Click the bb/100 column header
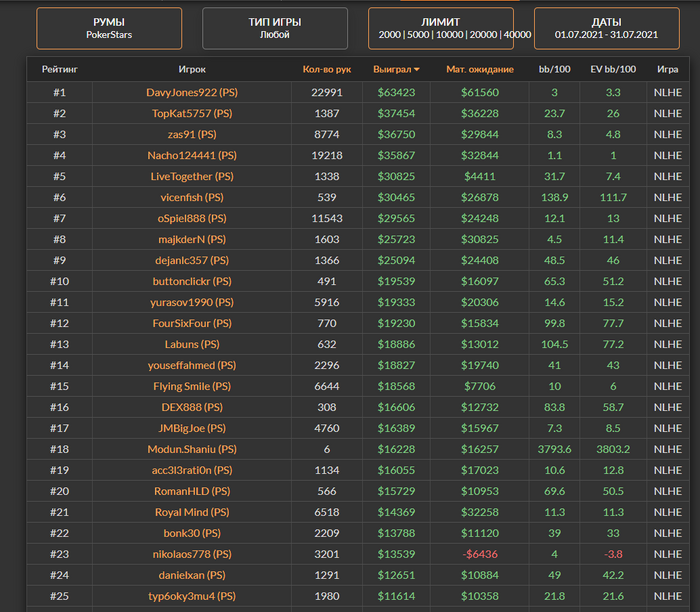Viewport: 700px width, 612px height. pyautogui.click(x=554, y=70)
